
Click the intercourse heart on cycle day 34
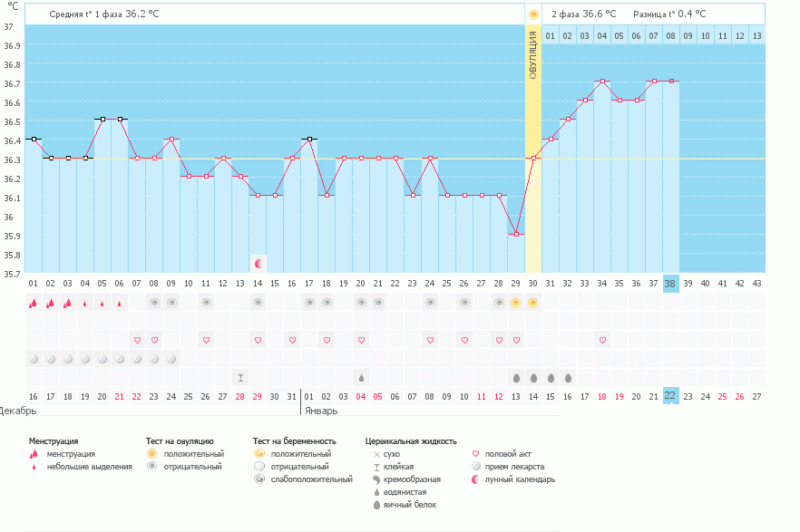602,340
